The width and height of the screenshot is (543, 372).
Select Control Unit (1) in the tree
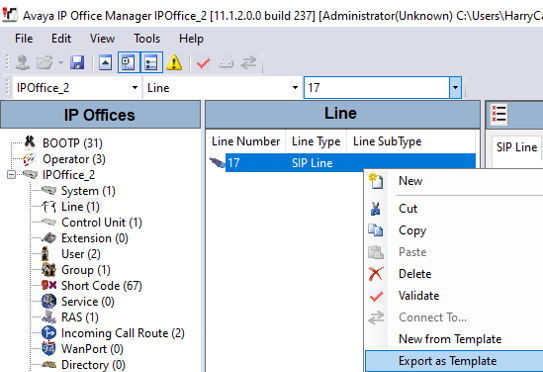101,222
